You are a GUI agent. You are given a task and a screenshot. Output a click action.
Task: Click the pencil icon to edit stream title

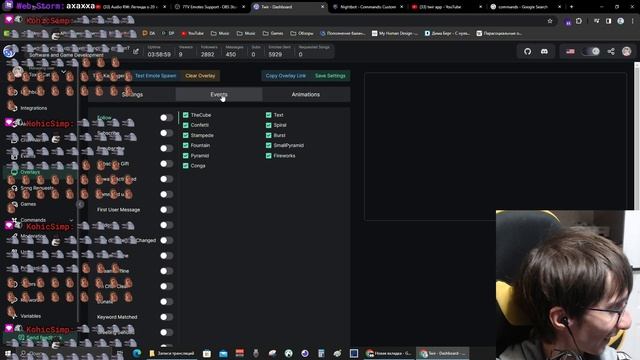136,51
